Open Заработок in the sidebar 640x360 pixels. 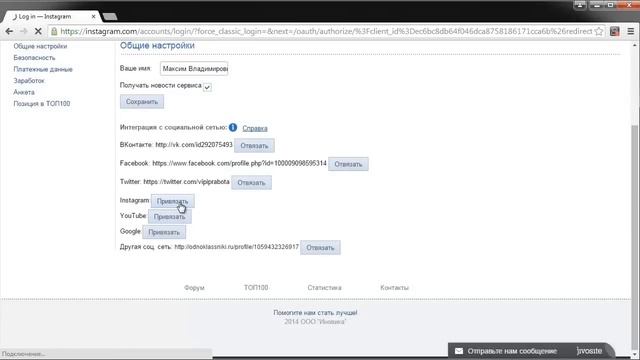pyautogui.click(x=29, y=80)
